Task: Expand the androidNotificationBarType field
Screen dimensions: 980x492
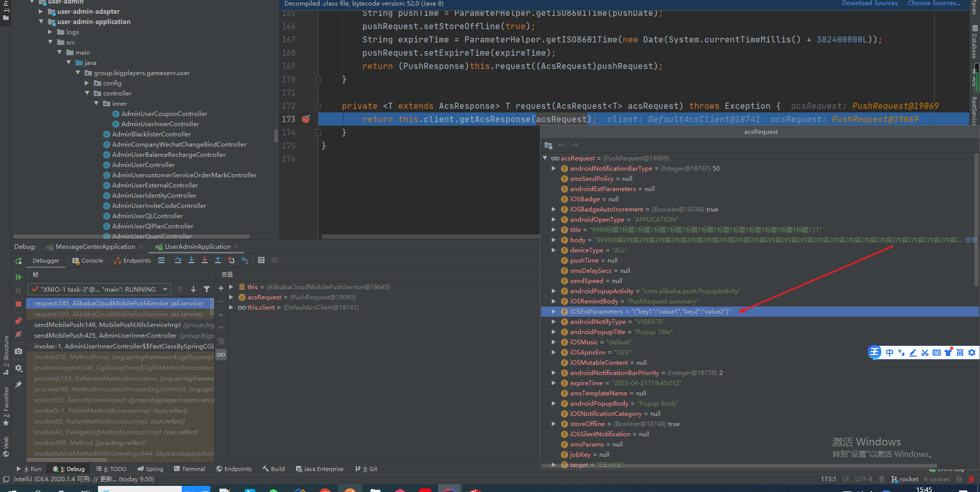Action: [x=554, y=169]
